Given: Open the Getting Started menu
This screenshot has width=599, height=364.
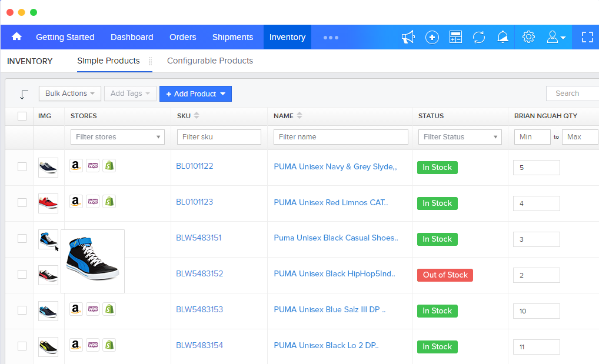Looking at the screenshot, I should [65, 37].
